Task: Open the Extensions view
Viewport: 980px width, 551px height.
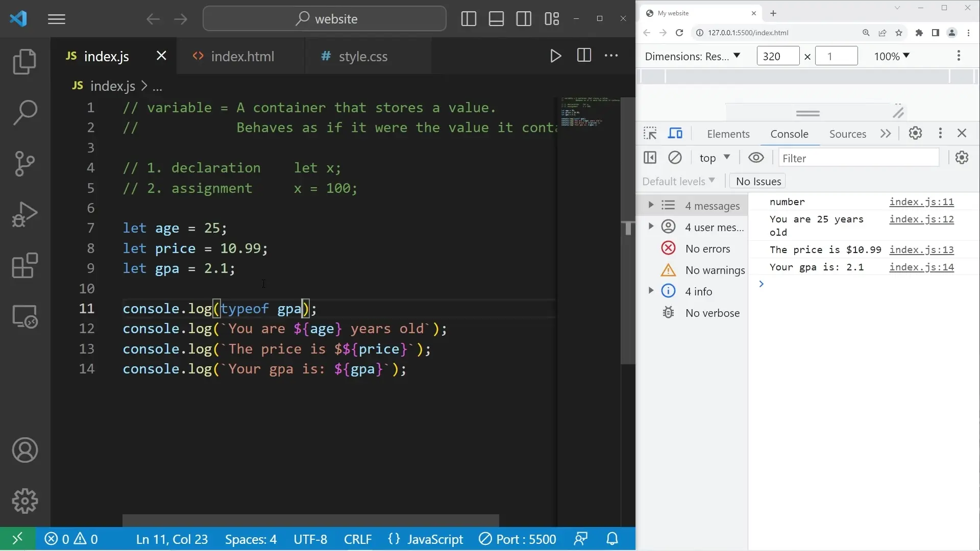Action: coord(24,265)
